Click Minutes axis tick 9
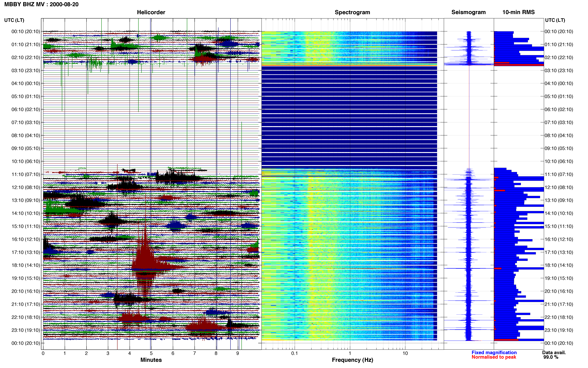The image size is (588, 368). [238, 353]
